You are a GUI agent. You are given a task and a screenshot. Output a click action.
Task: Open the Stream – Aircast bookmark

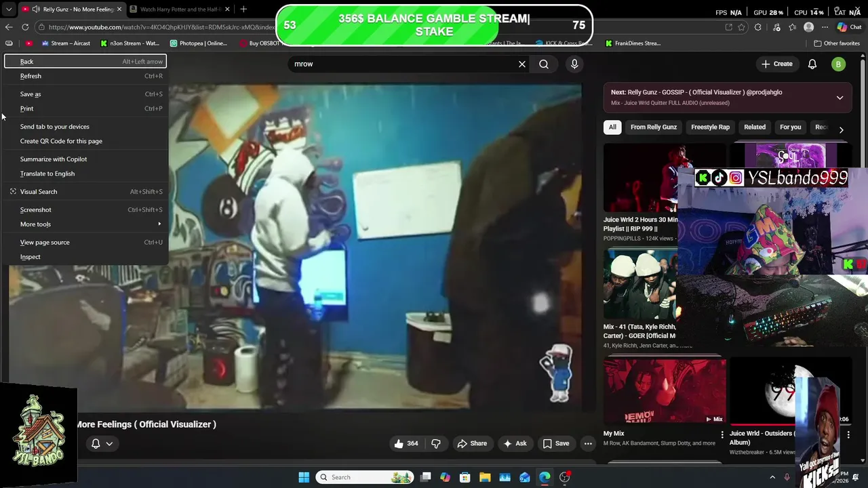[x=66, y=43]
